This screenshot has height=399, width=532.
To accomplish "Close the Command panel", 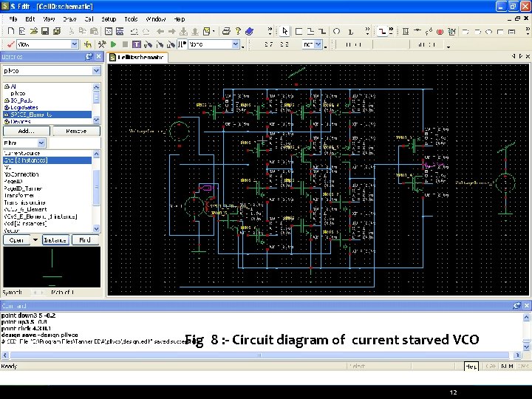I will click(x=527, y=306).
